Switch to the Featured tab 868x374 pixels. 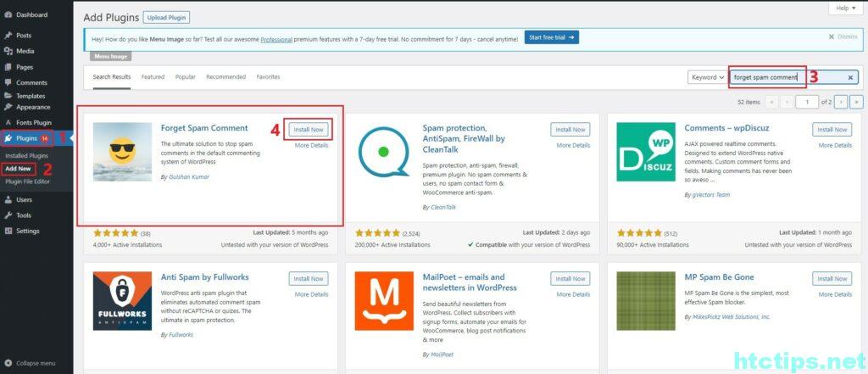point(153,77)
